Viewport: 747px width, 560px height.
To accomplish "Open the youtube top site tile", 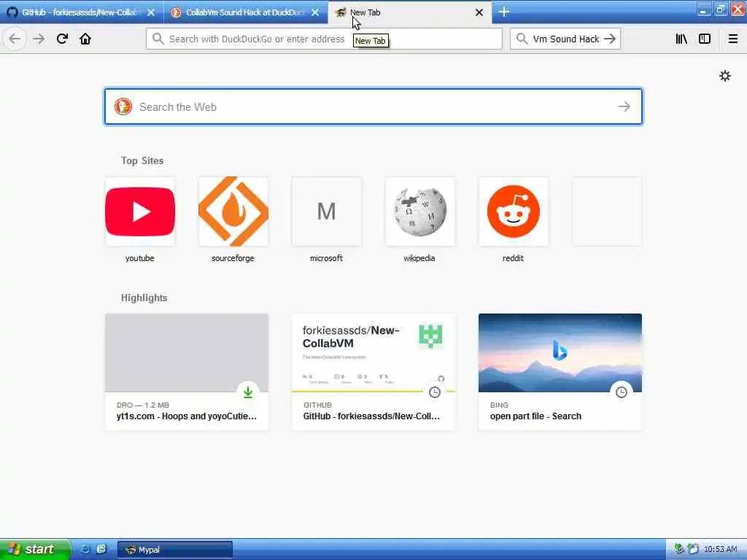I will (x=139, y=211).
